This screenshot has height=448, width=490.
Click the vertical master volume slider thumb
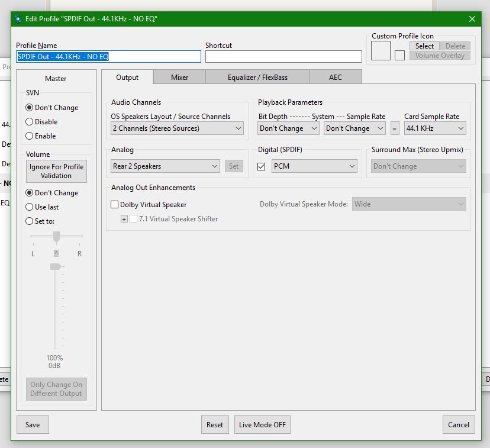click(56, 266)
